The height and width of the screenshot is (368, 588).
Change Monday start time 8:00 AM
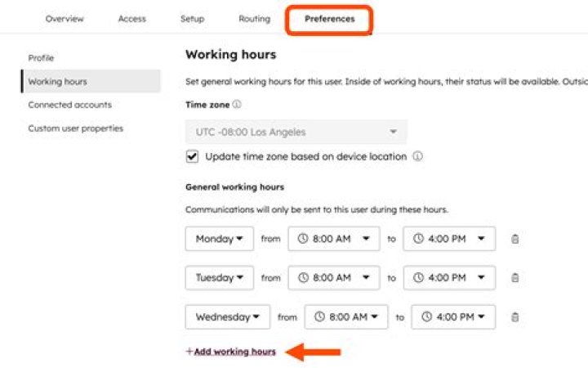pos(334,239)
